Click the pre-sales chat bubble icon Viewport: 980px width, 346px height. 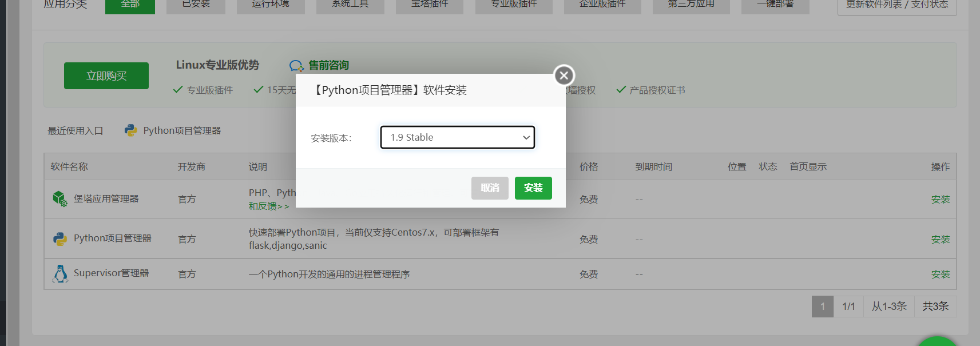[x=296, y=66]
